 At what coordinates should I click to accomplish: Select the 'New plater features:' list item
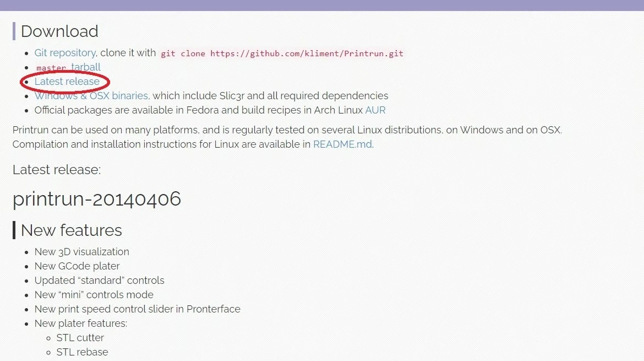81,324
